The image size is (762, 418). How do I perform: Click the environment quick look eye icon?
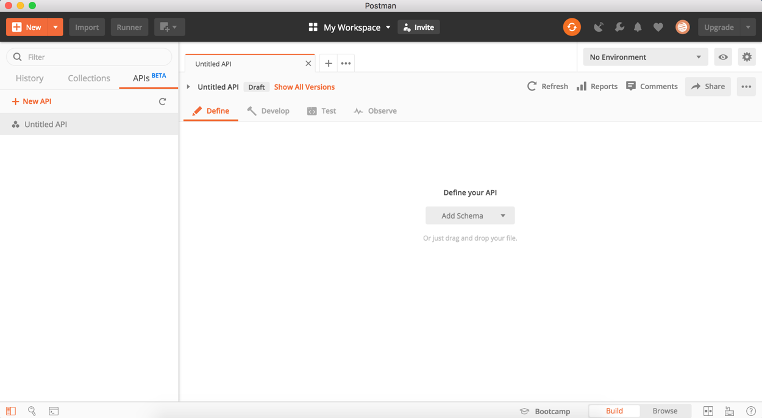coord(723,57)
